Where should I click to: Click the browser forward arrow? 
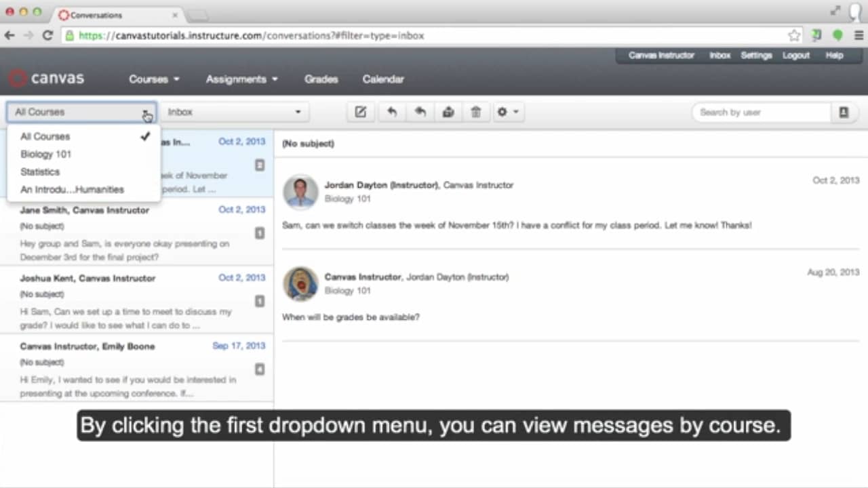[28, 35]
